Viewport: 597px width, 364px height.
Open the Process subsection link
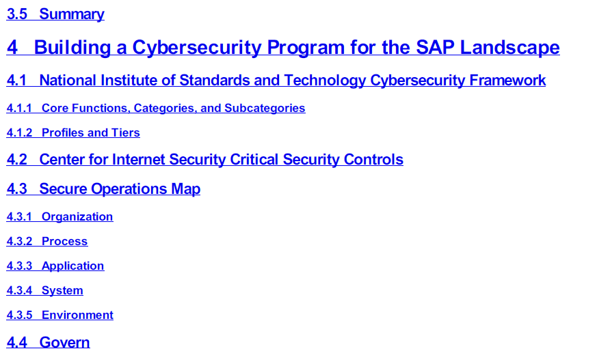coord(64,242)
